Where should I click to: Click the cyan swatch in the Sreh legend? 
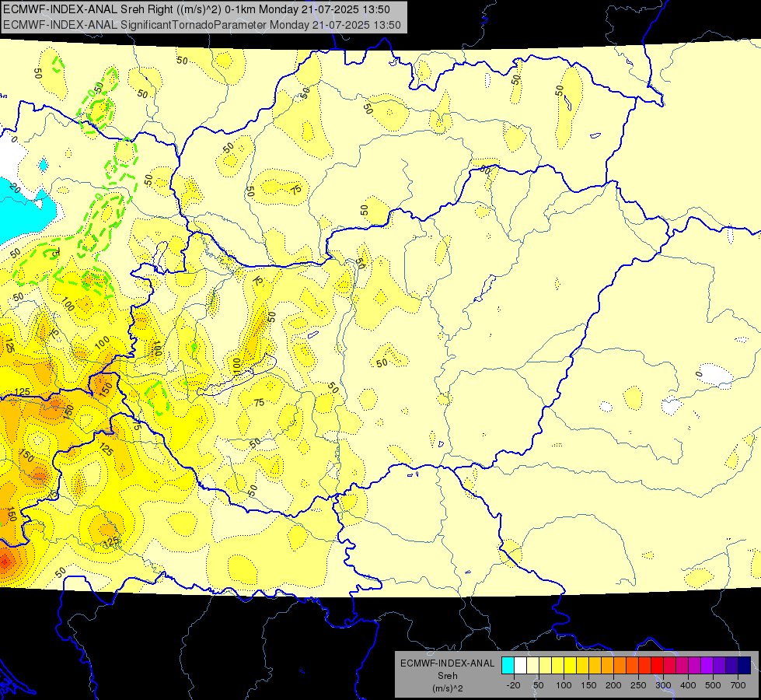[x=508, y=666]
